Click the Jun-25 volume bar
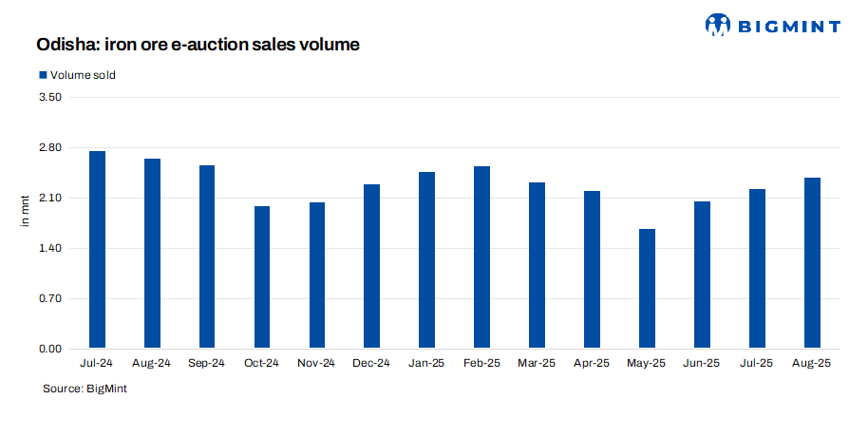The width and height of the screenshot is (868, 437). point(702,275)
